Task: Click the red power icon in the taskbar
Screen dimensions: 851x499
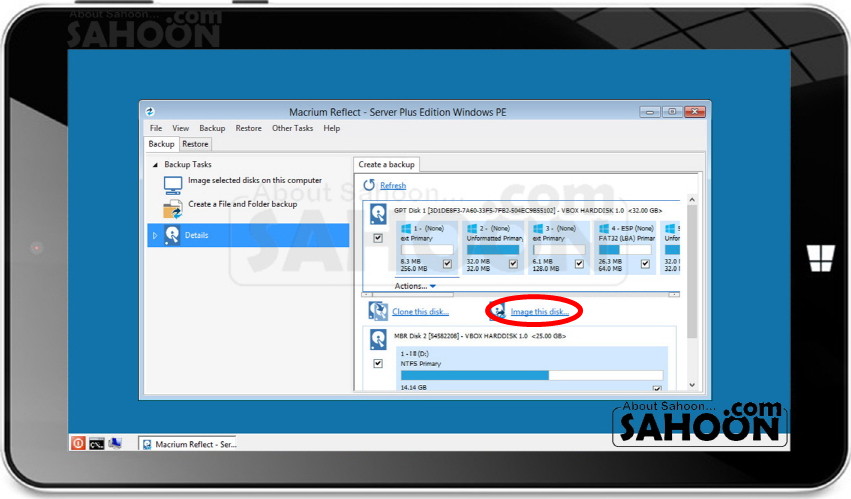Action: (x=78, y=444)
